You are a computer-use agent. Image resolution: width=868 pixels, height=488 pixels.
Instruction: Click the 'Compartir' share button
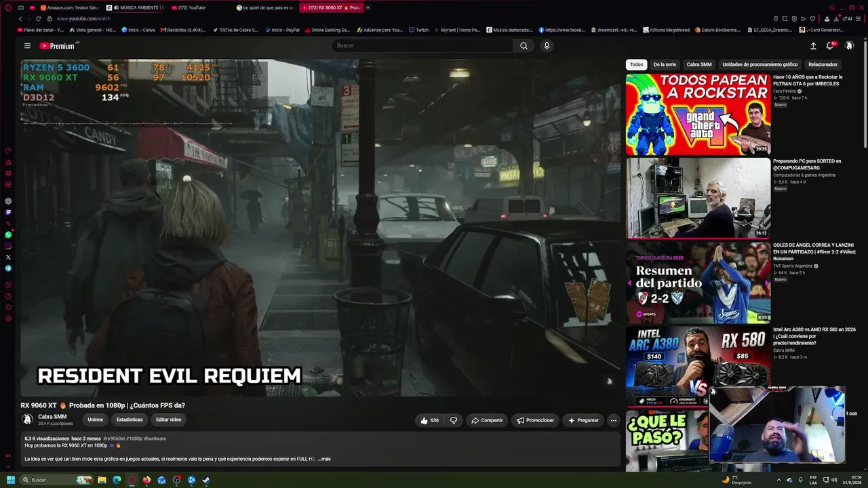(x=487, y=420)
